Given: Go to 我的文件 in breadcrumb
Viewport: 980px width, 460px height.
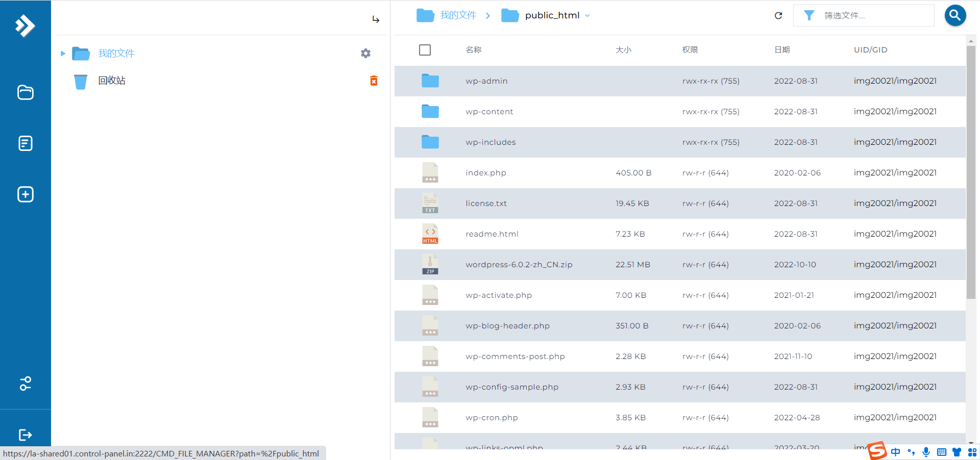Looking at the screenshot, I should tap(457, 15).
